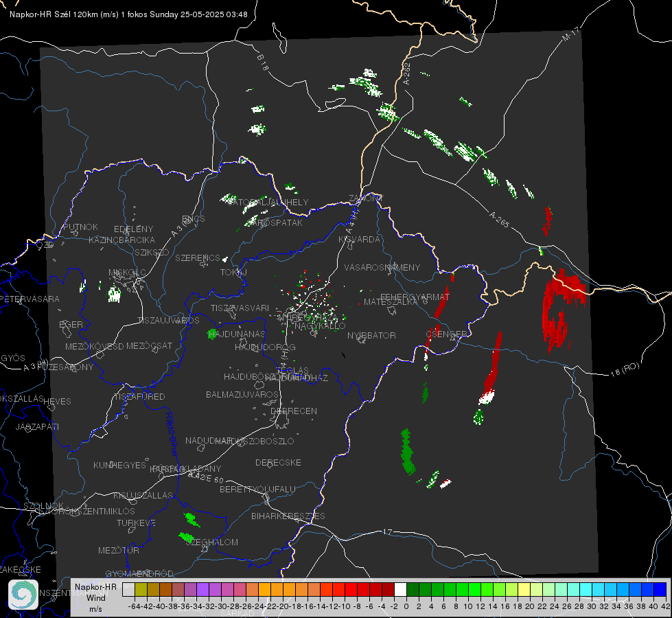Choose the olive -64 m/s legend swatch
The width and height of the screenshot is (672, 618).
pyautogui.click(x=141, y=589)
